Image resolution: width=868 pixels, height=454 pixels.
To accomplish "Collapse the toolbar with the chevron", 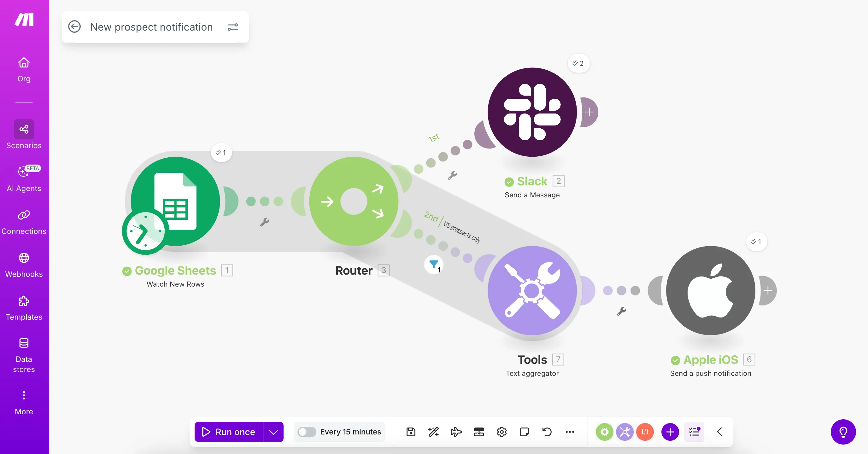I will click(x=719, y=432).
